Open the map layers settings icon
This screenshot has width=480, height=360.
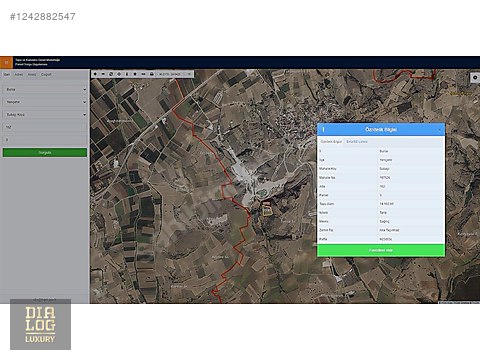tap(475, 78)
